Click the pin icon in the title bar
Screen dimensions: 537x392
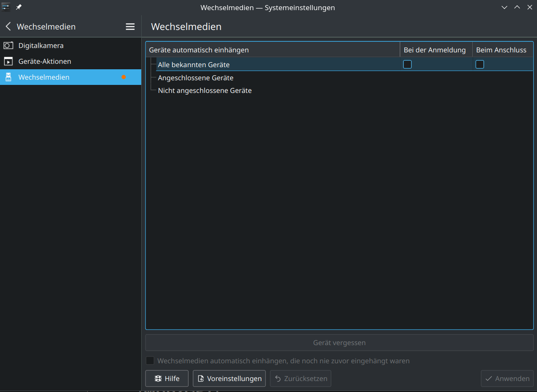(18, 7)
